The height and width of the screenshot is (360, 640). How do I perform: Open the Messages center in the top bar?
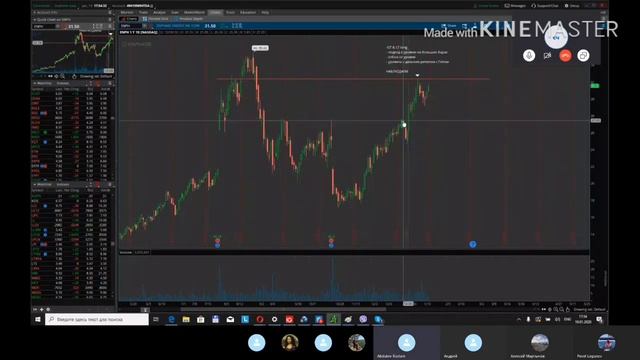click(515, 6)
